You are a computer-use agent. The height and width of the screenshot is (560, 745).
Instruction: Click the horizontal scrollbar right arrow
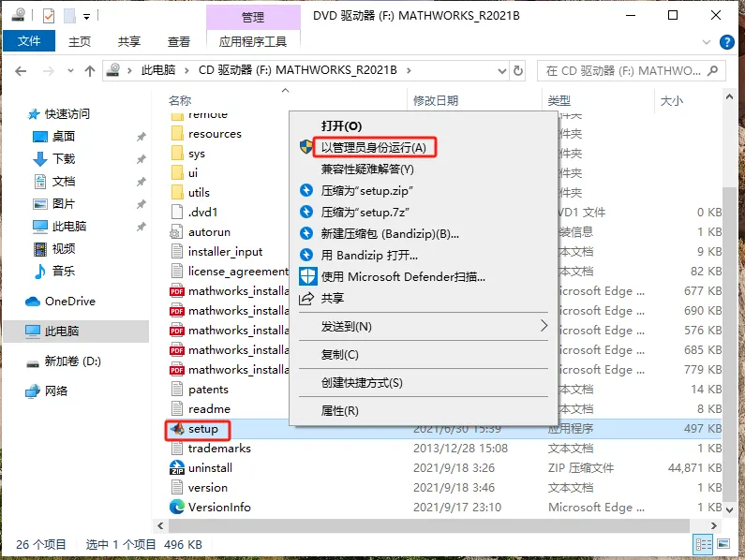pyautogui.click(x=713, y=525)
